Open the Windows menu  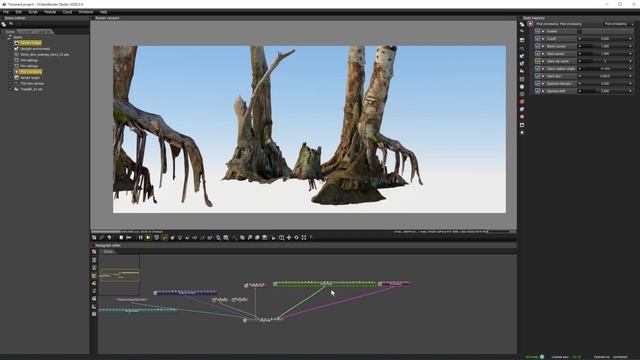86,12
